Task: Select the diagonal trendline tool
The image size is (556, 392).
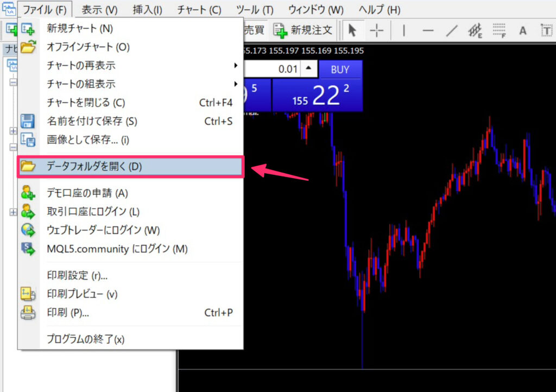Action: click(452, 30)
